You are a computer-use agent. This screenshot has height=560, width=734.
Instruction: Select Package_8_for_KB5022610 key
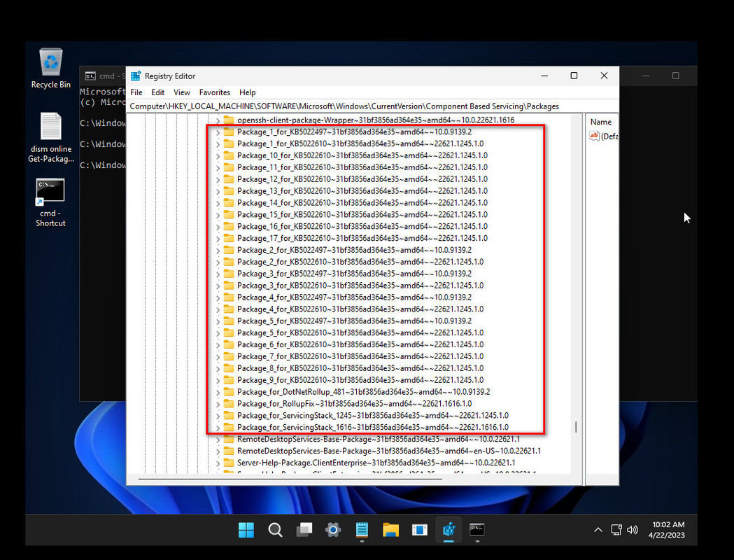pyautogui.click(x=360, y=368)
